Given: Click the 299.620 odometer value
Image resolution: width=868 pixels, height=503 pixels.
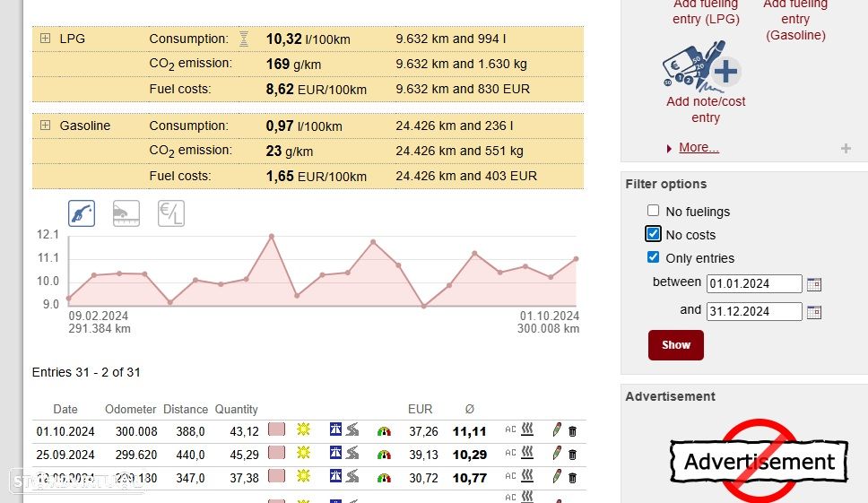Looking at the screenshot, I should (136, 455).
